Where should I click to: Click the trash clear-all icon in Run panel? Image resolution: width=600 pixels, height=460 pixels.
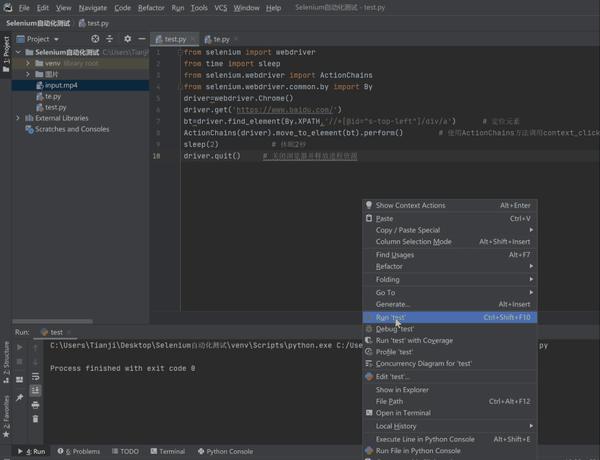[37, 419]
